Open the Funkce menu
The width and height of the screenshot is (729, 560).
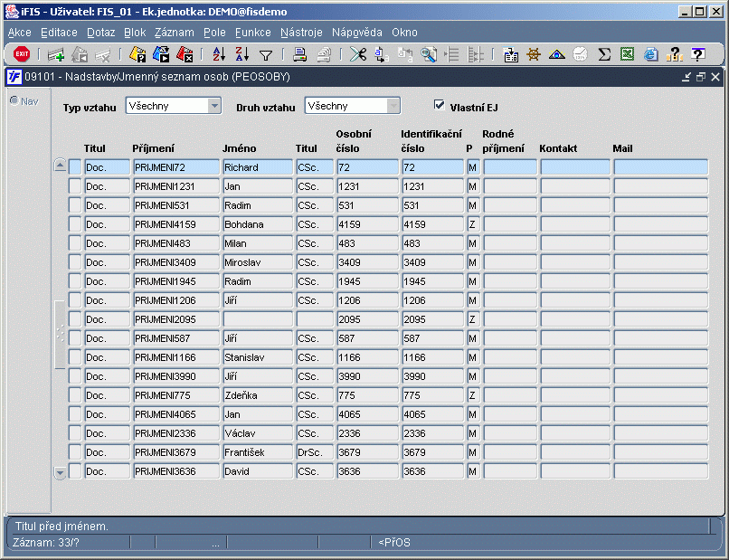click(x=253, y=33)
